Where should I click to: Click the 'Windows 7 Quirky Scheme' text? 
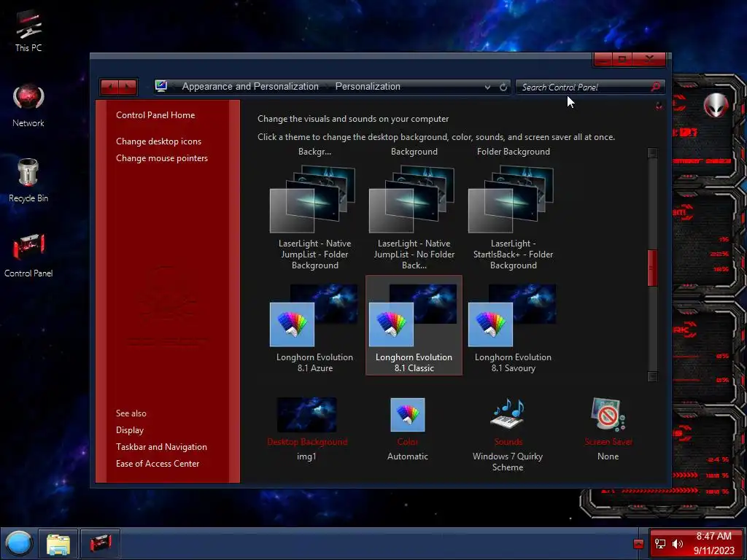pos(508,462)
